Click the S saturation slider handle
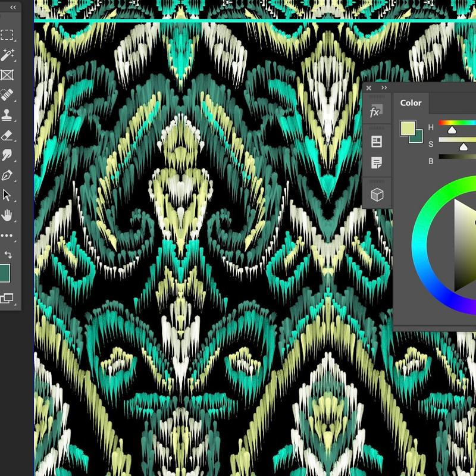 [x=464, y=147]
